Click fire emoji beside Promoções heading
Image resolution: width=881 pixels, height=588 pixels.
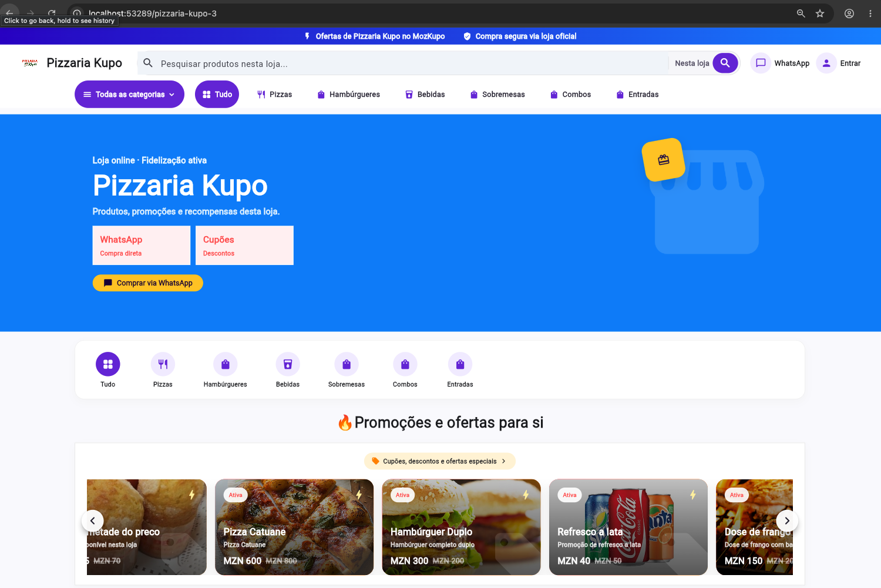345,422
